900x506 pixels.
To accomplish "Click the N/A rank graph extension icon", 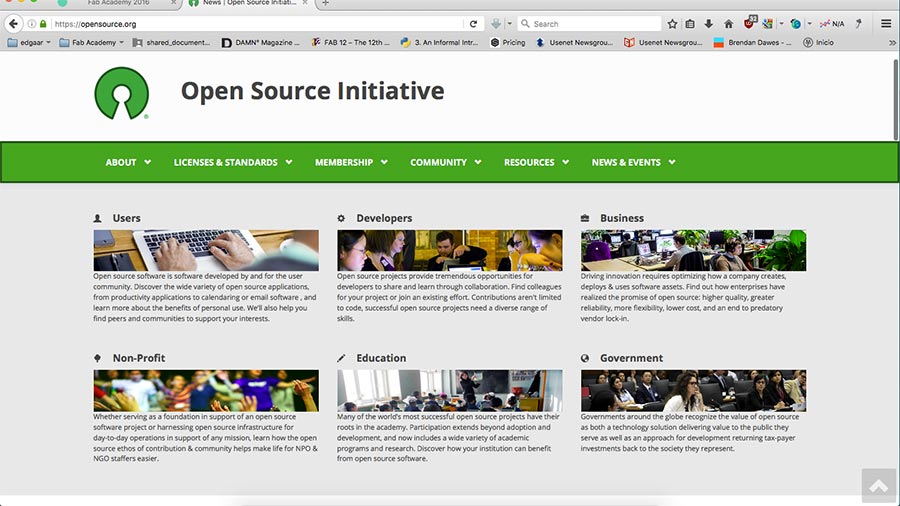I will point(832,24).
